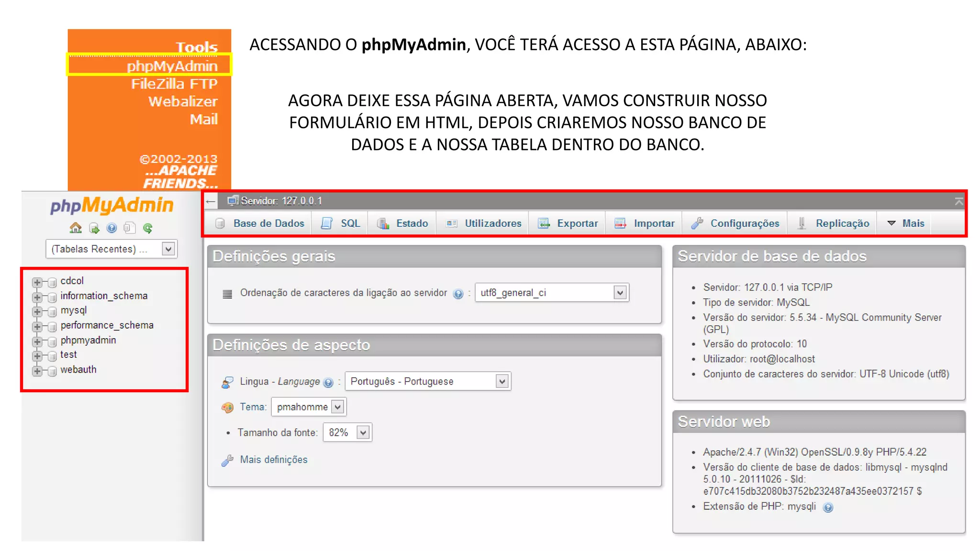The width and height of the screenshot is (980, 551).
Task: Click the phpMyAdmin logo
Action: pyautogui.click(x=111, y=206)
